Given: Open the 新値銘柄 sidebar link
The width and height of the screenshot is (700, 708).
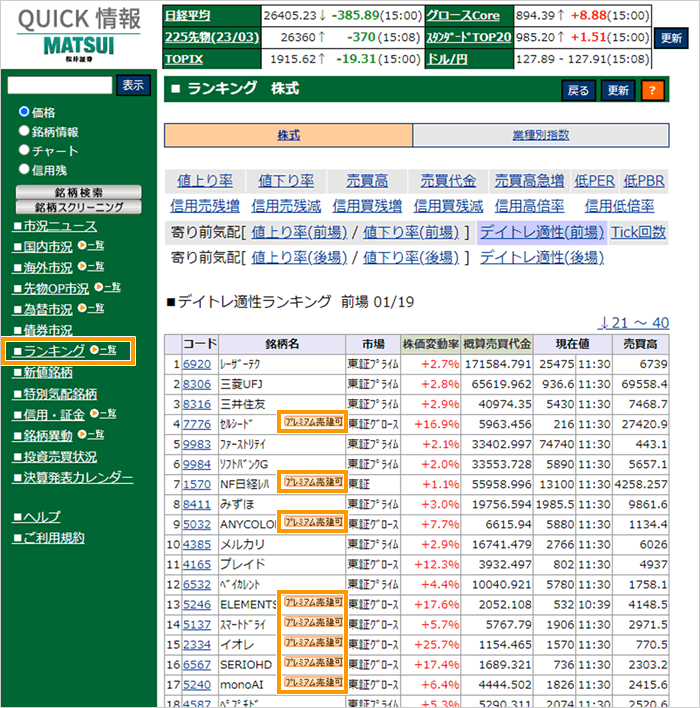Looking at the screenshot, I should [x=43, y=372].
